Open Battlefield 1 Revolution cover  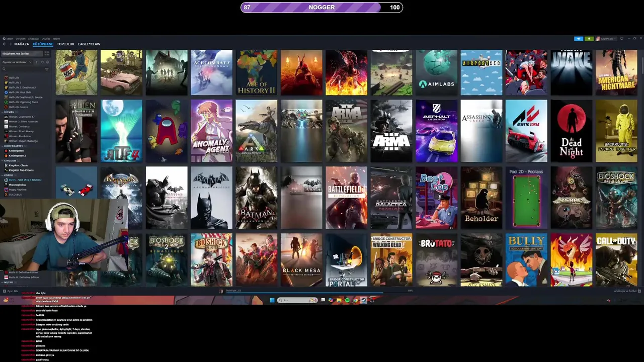pos(347,198)
